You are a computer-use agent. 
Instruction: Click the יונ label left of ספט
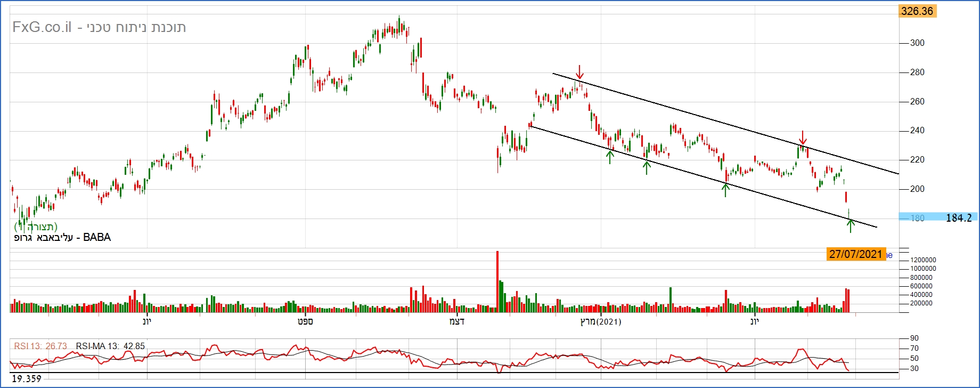tap(147, 321)
